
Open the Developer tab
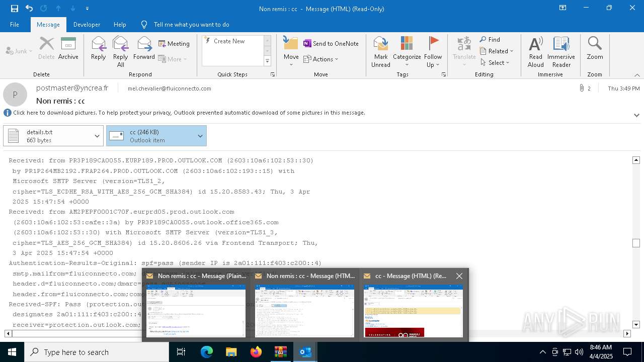click(x=87, y=25)
